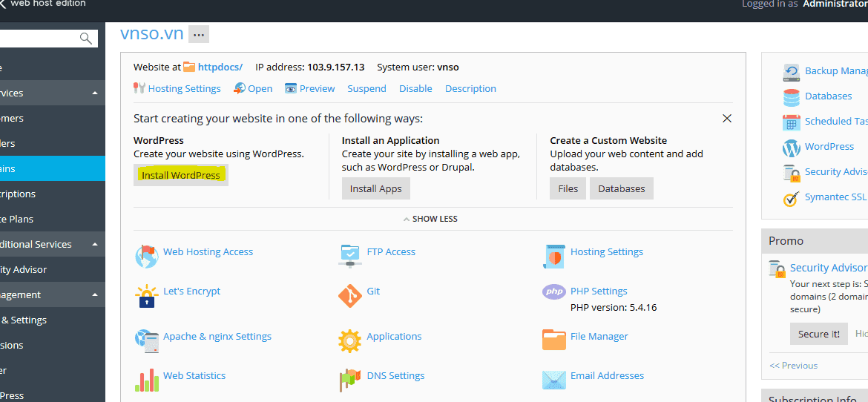Click SHOW LESS to collapse the options
868x402 pixels.
click(x=431, y=219)
